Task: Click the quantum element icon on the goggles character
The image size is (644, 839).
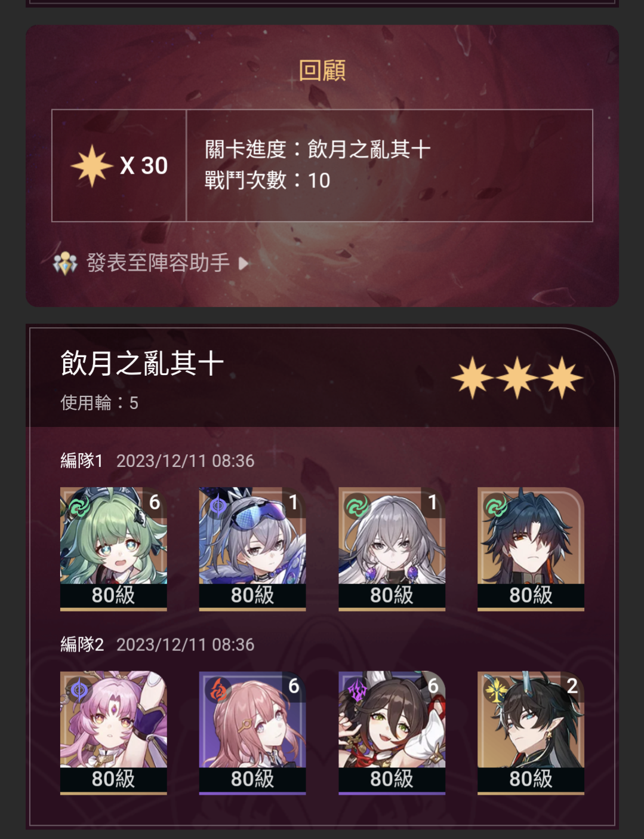Action: (217, 506)
